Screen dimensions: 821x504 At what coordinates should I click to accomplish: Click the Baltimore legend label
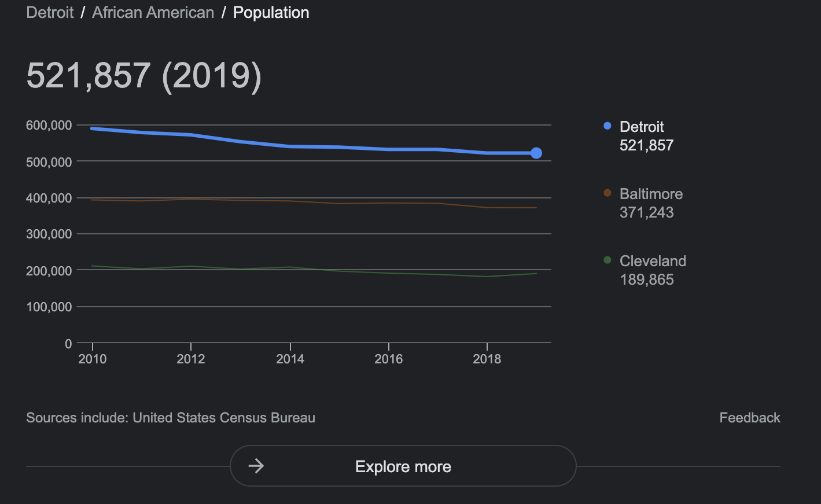(x=651, y=194)
